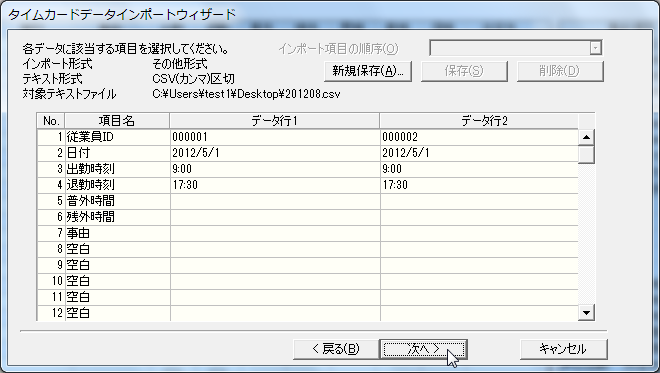Viewport: 660px width, 373px height.
Task: Click the 000001 value in データ行1
Action: (190, 137)
